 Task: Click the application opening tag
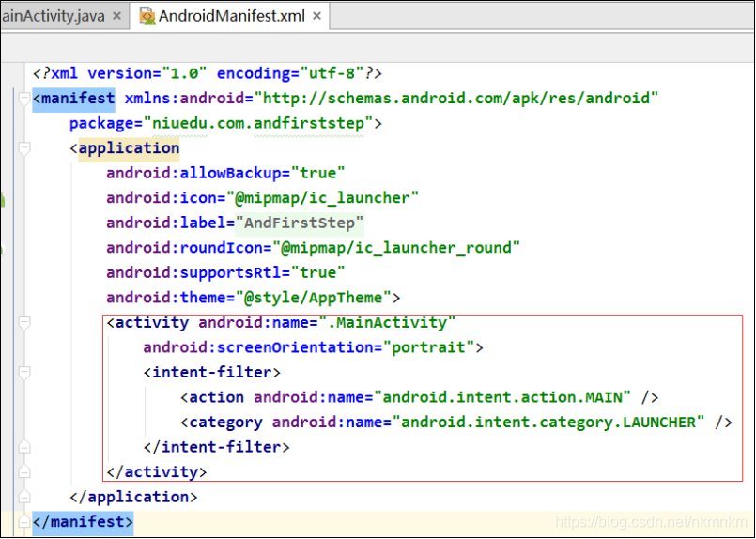pos(124,148)
